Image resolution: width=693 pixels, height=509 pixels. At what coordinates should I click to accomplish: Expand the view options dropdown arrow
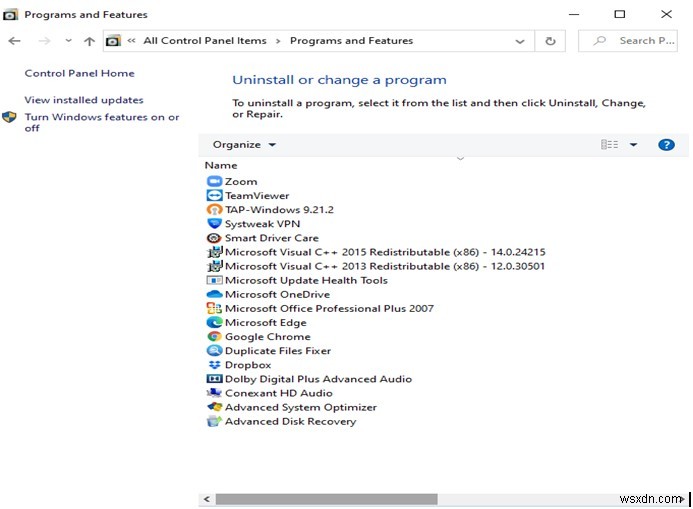[x=633, y=144]
